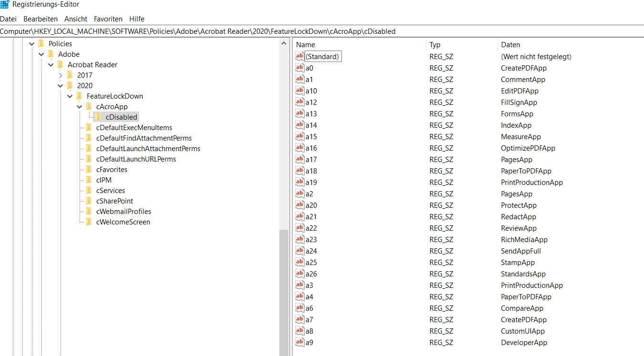This screenshot has height=356, width=644.
Task: Select the cDefaultFindAttachmentPerms key
Action: pos(143,138)
